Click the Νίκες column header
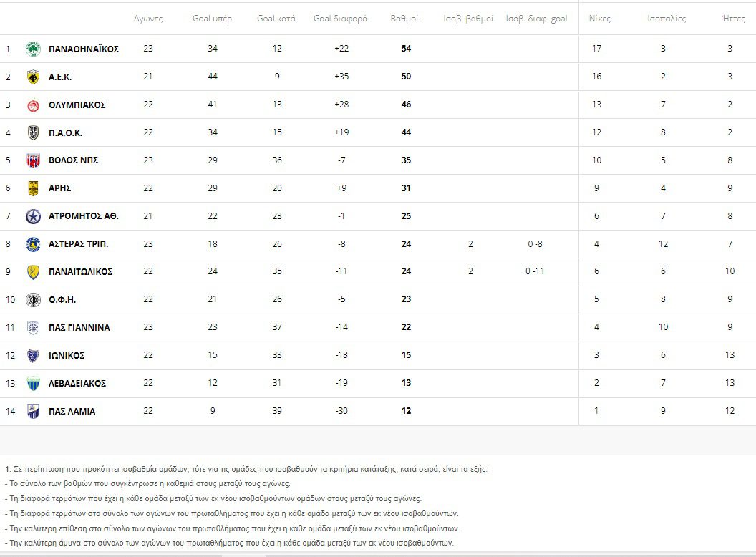Viewport: 756px width, 557px height. point(599,19)
